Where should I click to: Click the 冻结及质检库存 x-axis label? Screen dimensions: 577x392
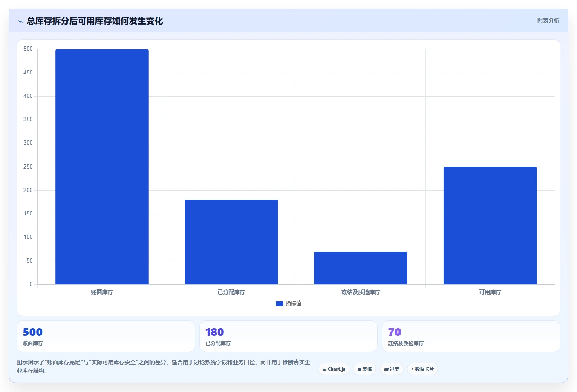click(x=361, y=292)
